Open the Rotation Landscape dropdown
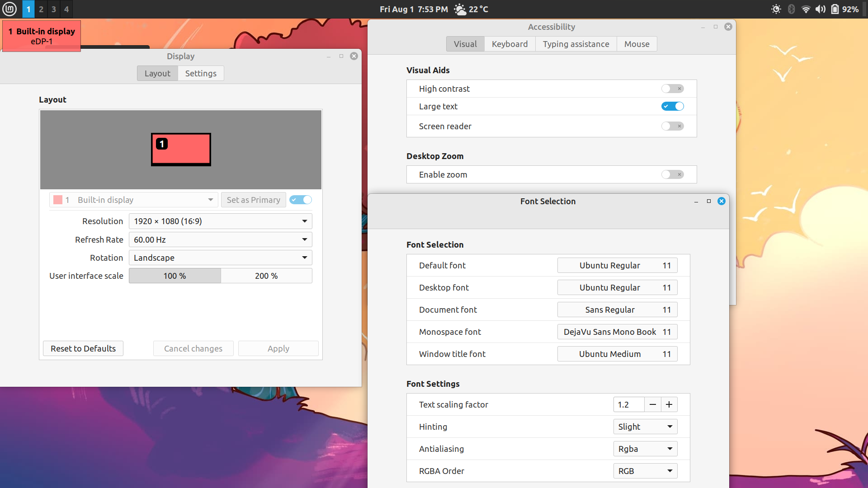This screenshot has width=868, height=488. (x=220, y=258)
